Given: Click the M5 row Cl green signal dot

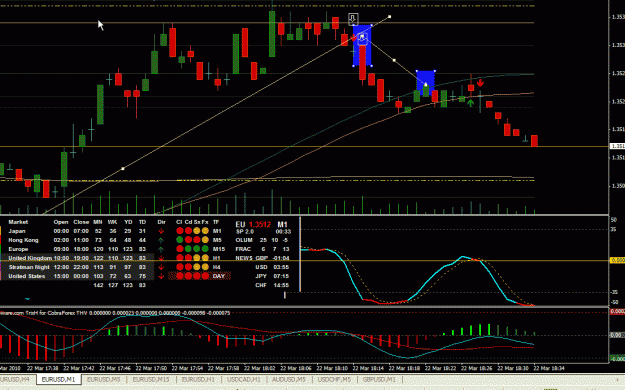Looking at the screenshot, I should (x=180, y=240).
